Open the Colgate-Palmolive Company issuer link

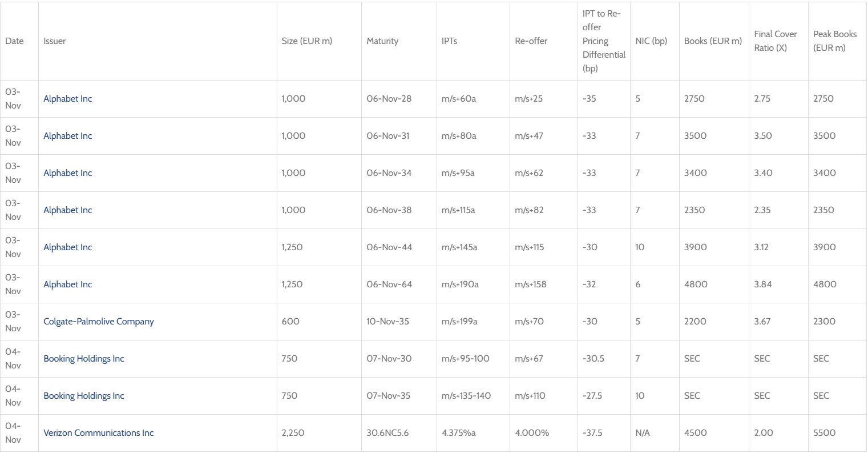pyautogui.click(x=99, y=322)
